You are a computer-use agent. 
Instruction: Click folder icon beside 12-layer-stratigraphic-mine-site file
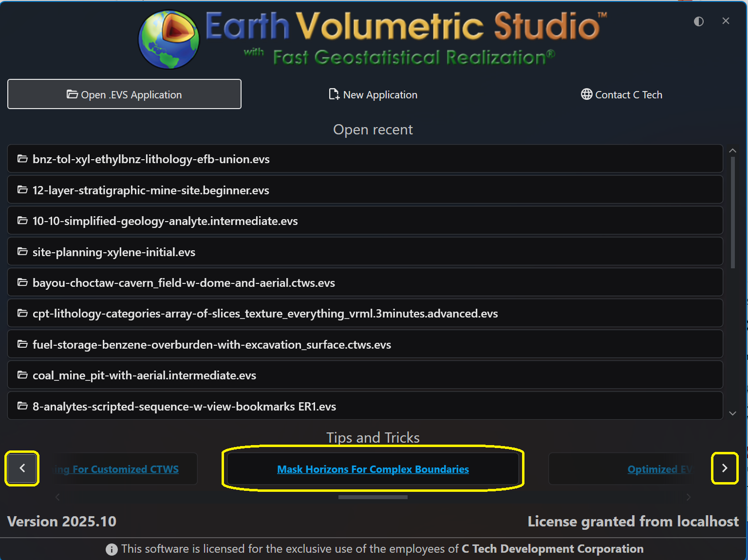22,190
